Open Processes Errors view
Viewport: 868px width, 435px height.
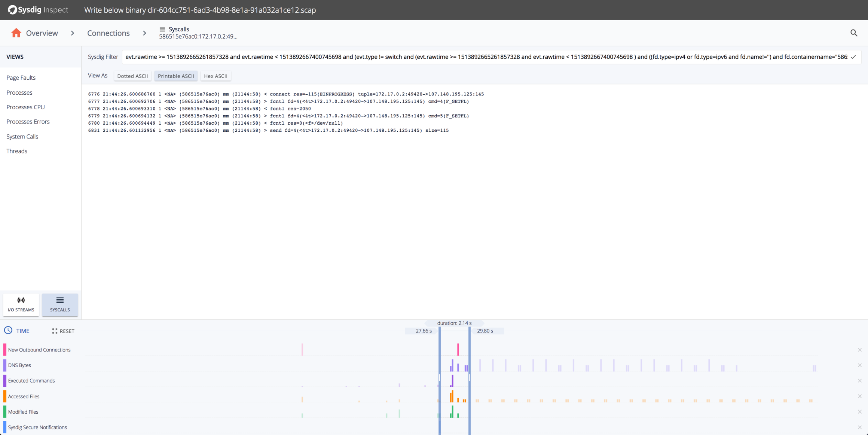[28, 122]
